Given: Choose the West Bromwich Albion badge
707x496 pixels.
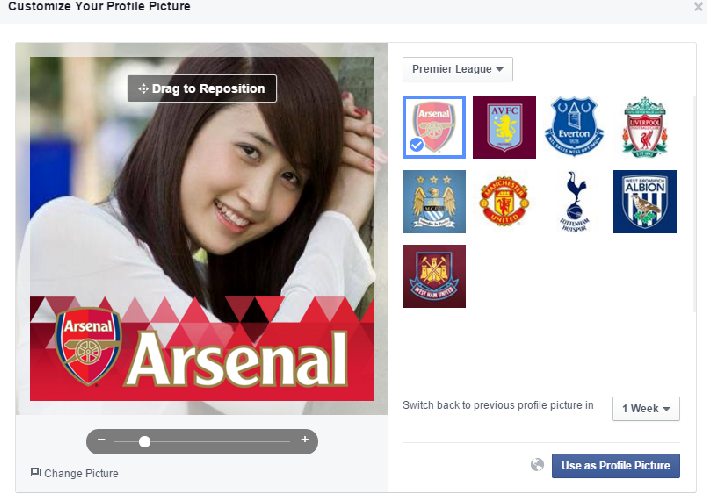Looking at the screenshot, I should 645,202.
